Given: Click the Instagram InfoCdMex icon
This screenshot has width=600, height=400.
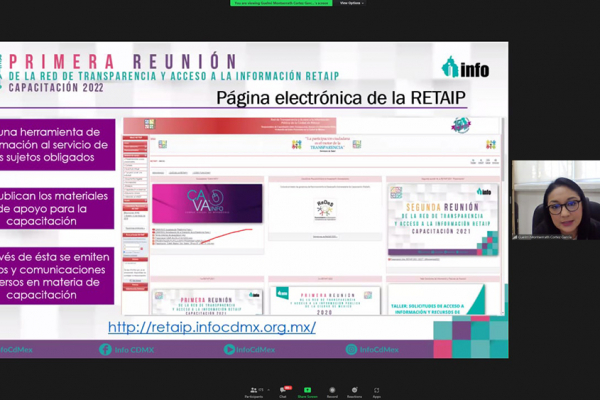Looking at the screenshot, I should click(351, 349).
